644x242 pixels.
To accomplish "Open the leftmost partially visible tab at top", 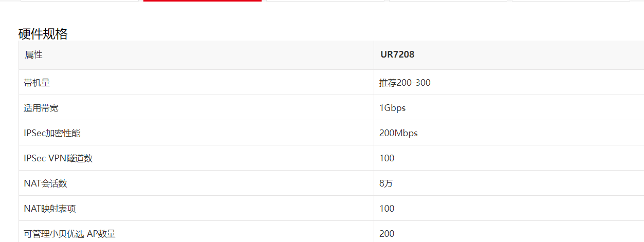I will coord(80,1).
